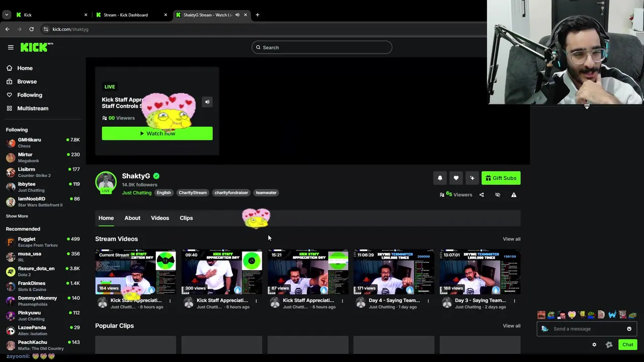Open the Current Stream video thumbnail
Viewport: 644px width, 362px height.
click(x=136, y=271)
